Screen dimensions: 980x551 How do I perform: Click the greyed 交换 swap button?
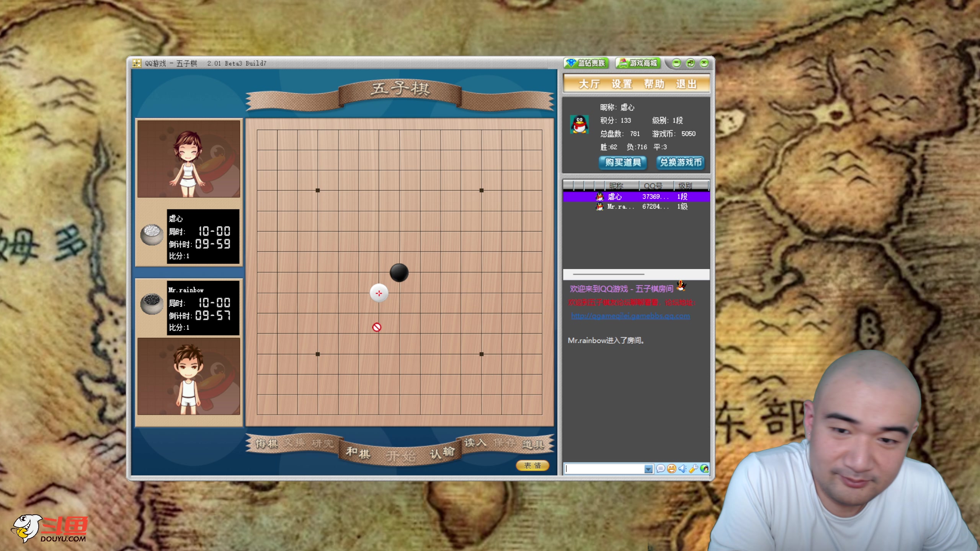coord(295,443)
